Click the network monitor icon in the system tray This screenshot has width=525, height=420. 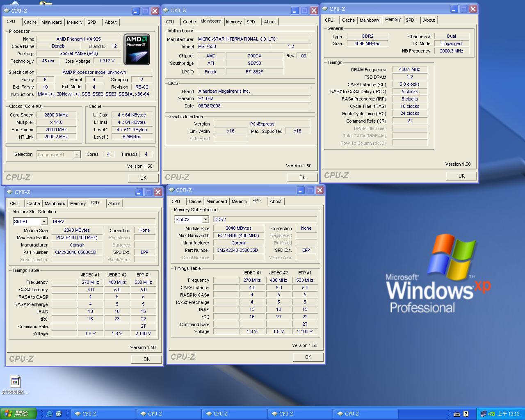pos(483,414)
